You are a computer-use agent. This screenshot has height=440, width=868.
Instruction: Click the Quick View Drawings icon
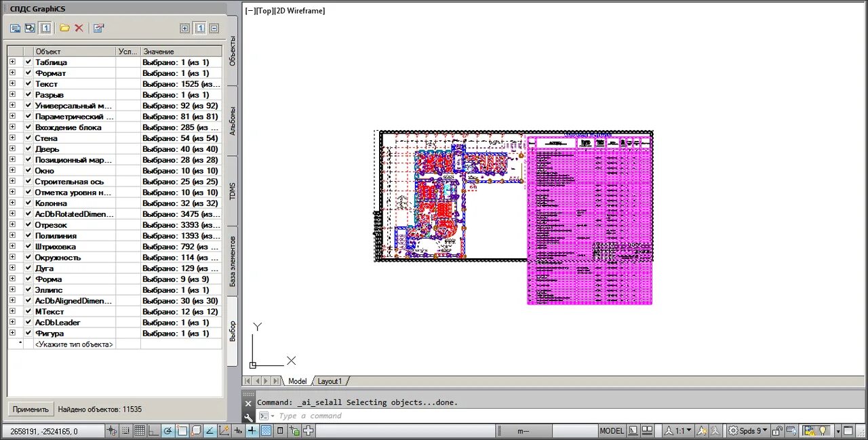pos(647,431)
